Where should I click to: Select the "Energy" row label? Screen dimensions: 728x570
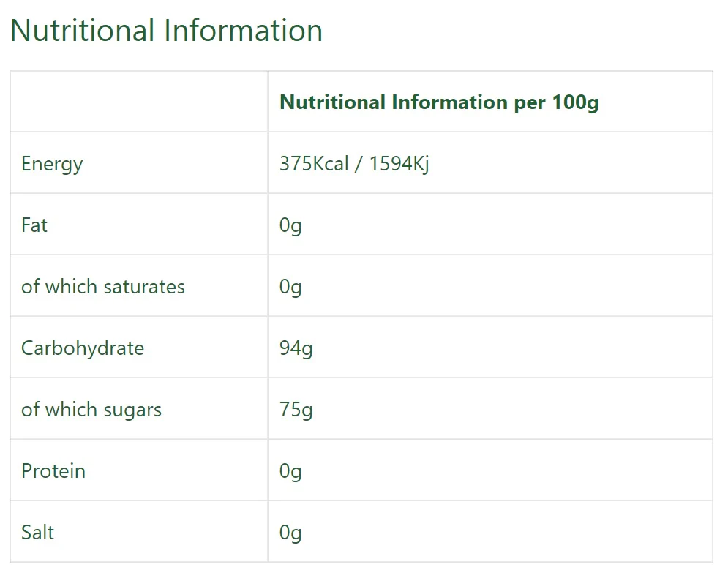(x=52, y=164)
